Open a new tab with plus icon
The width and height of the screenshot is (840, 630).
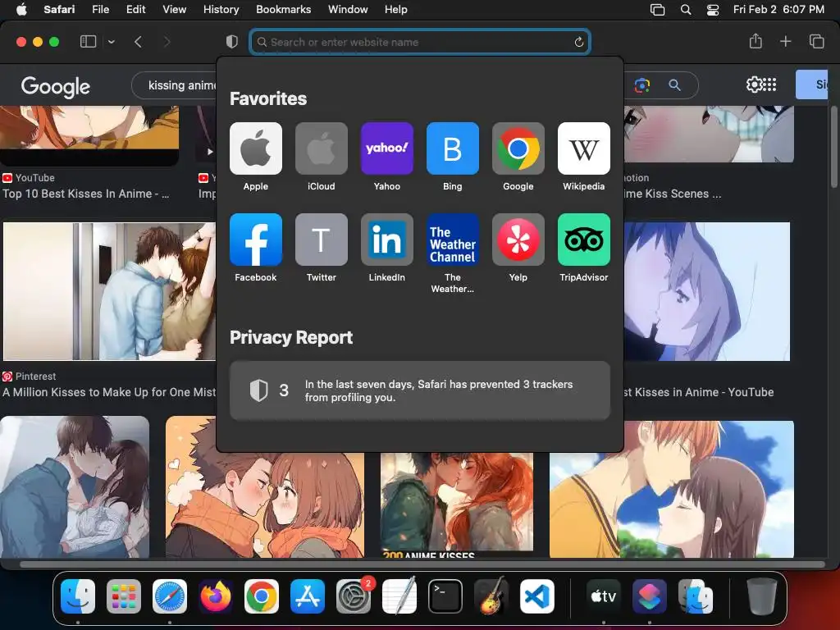click(x=785, y=41)
